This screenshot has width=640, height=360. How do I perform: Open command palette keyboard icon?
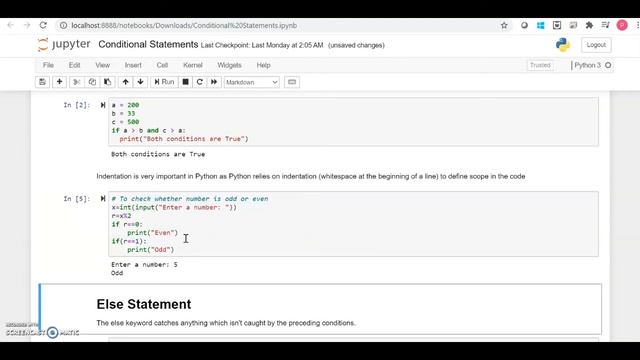292,82
